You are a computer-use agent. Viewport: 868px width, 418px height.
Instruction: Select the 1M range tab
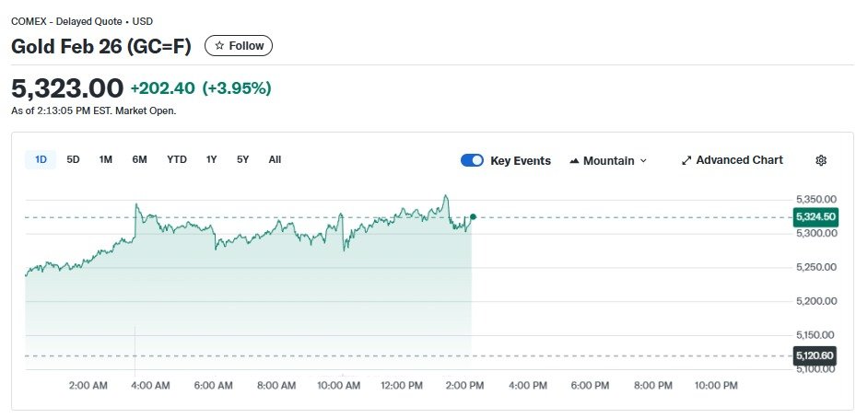coord(106,159)
